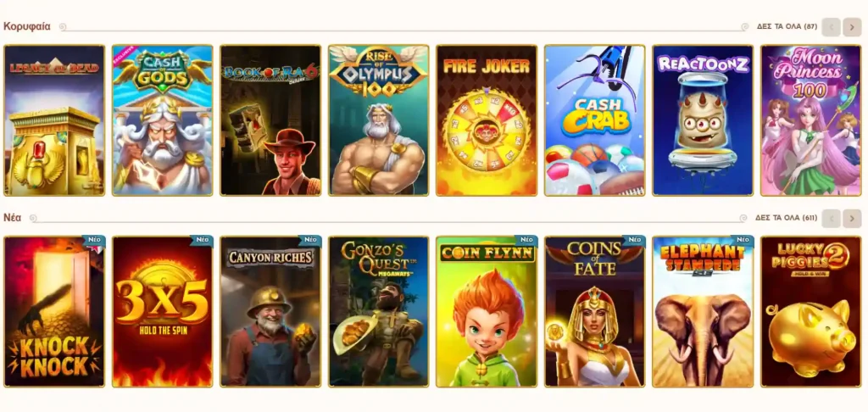The width and height of the screenshot is (868, 412).
Task: Launch the Cash of Gods slot
Action: pos(162,120)
